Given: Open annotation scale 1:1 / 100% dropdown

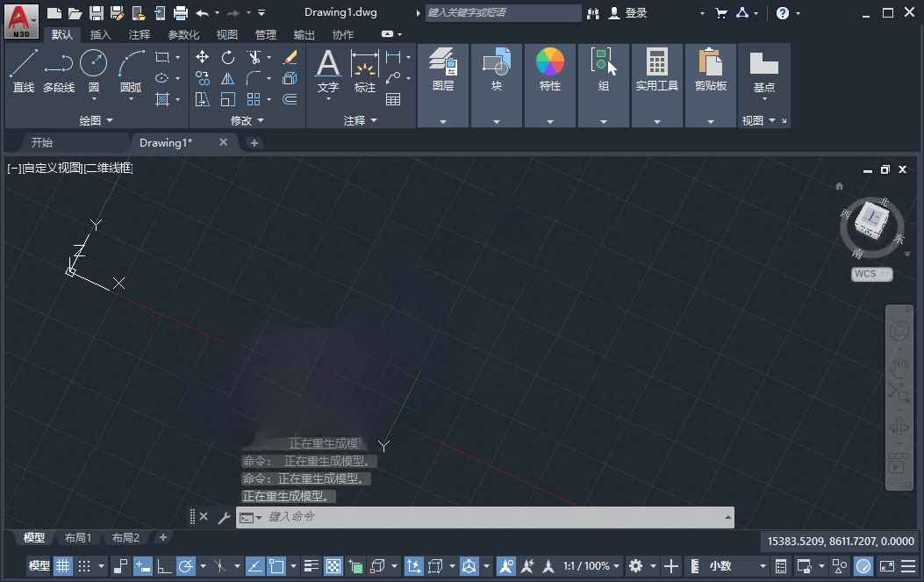Looking at the screenshot, I should pos(591,567).
